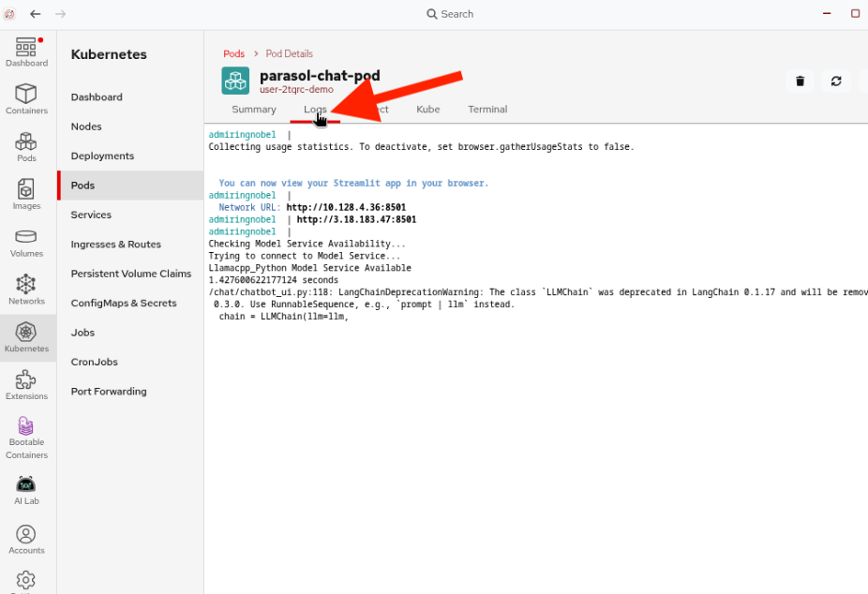Switch to the Summary tab
868x594 pixels.
click(254, 110)
